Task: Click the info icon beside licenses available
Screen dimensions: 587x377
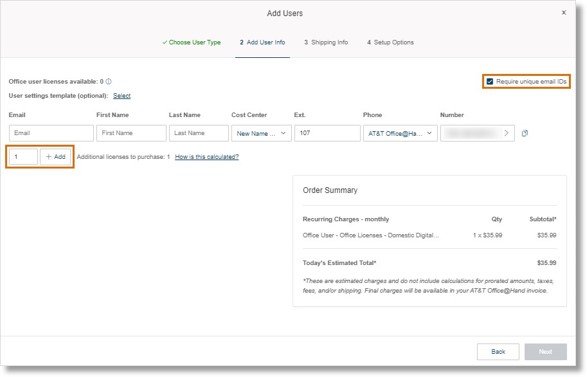Action: pyautogui.click(x=109, y=81)
